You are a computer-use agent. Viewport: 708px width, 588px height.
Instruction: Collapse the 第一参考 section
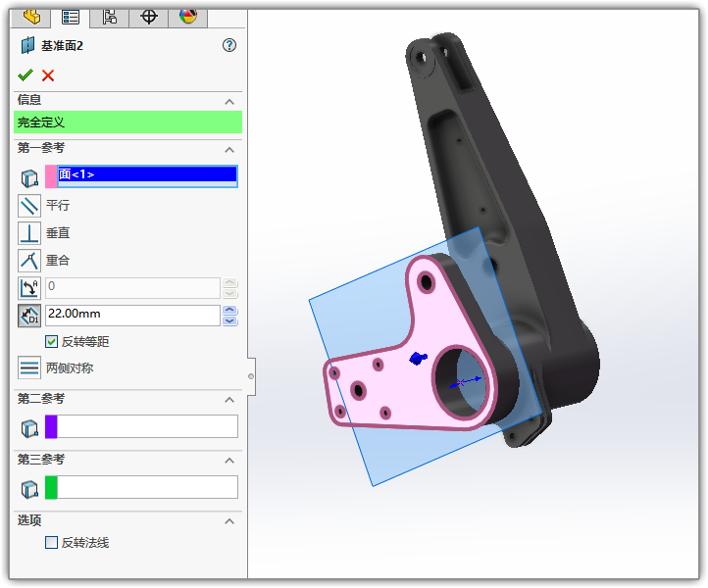point(229,150)
